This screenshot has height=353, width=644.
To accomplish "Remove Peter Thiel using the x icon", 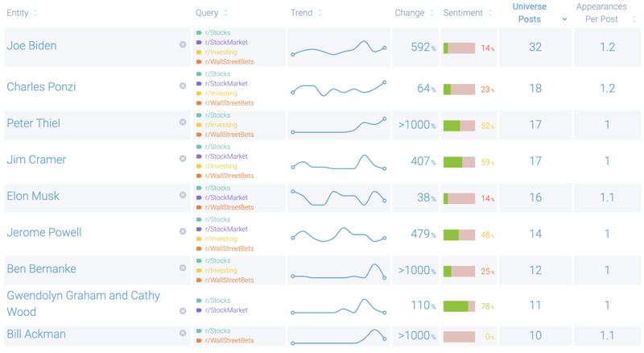I will click(x=183, y=123).
